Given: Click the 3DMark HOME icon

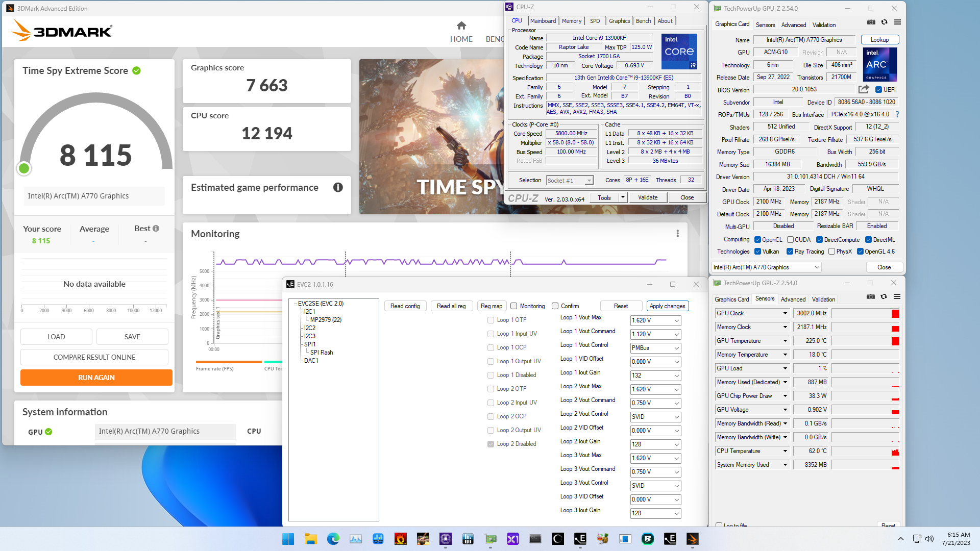Looking at the screenshot, I should (461, 26).
